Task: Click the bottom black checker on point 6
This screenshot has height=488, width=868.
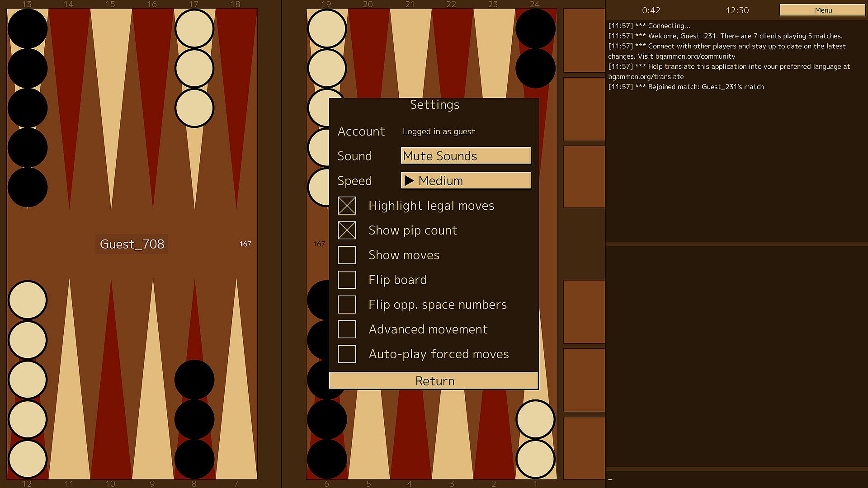Action: click(x=326, y=459)
